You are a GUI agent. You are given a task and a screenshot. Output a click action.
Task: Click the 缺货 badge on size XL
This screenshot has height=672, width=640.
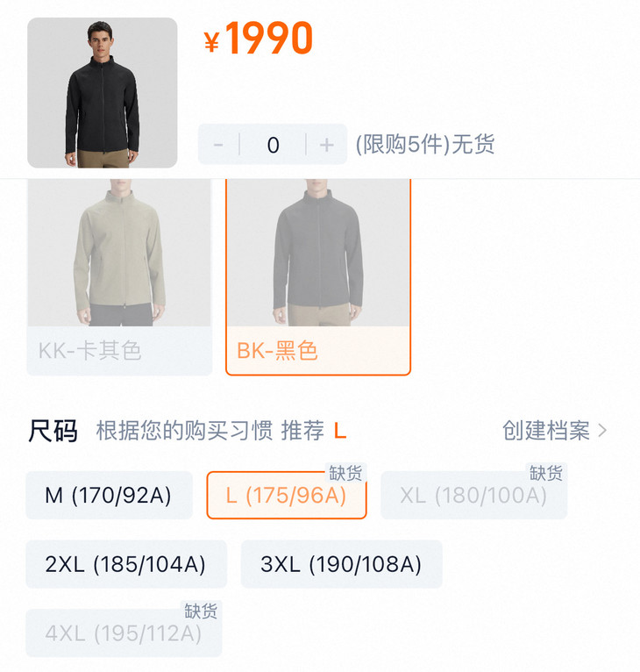click(x=546, y=473)
